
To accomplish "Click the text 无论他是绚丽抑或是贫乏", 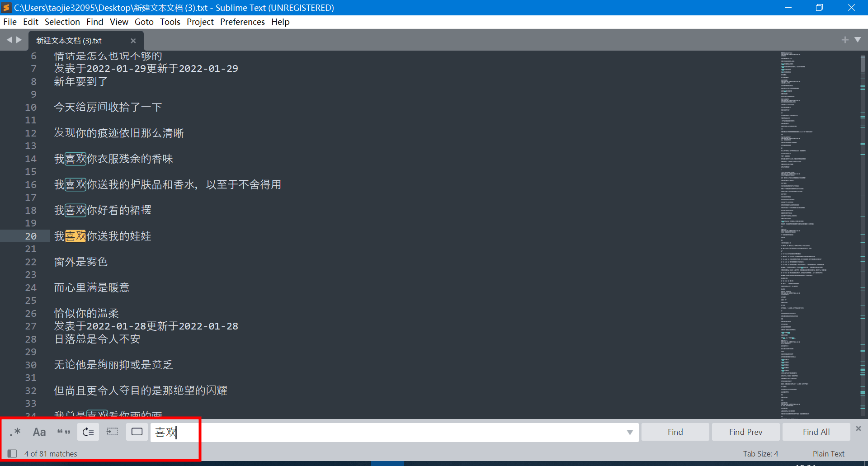I will point(113,365).
